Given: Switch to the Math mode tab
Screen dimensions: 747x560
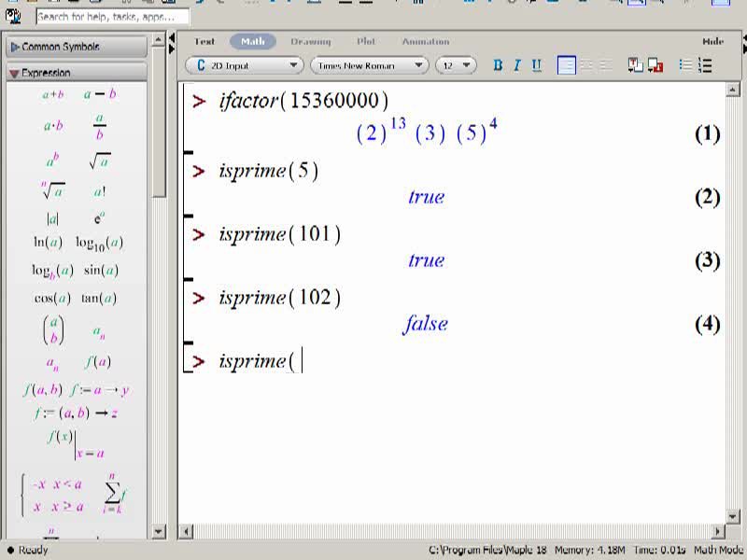Looking at the screenshot, I should click(253, 41).
